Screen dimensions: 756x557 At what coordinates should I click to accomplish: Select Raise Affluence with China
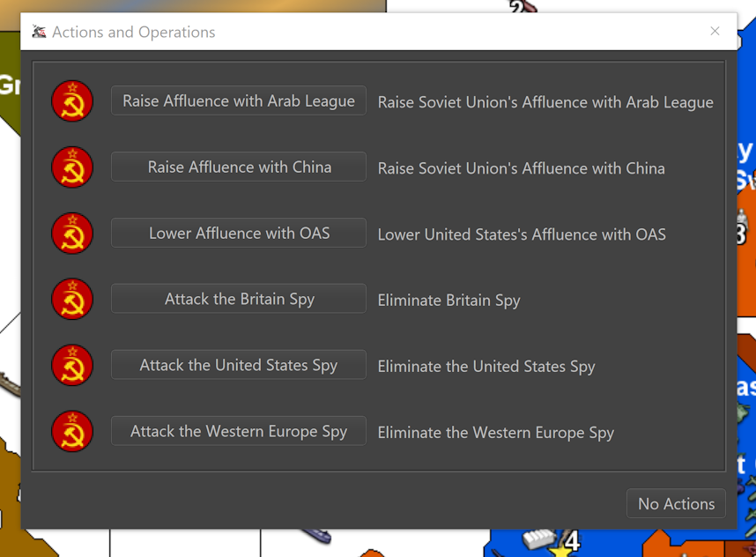click(238, 167)
